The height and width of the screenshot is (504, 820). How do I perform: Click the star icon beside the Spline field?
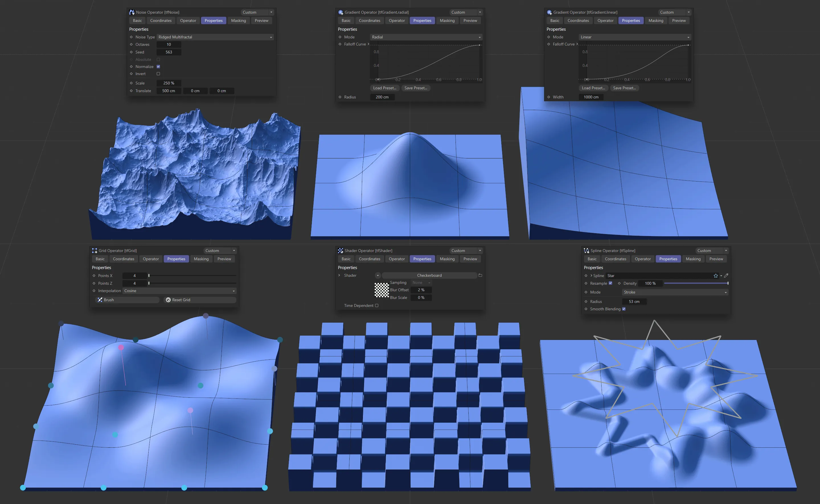point(716,276)
